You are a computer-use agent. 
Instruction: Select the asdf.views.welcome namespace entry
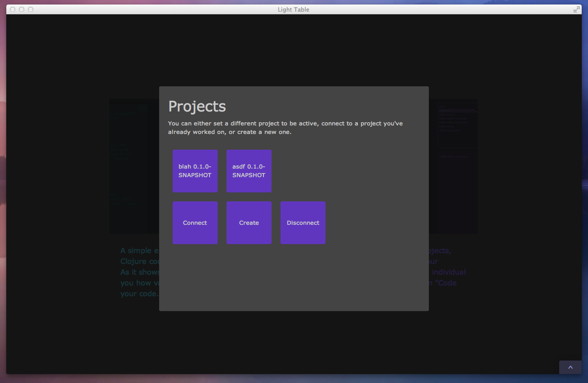click(x=453, y=122)
